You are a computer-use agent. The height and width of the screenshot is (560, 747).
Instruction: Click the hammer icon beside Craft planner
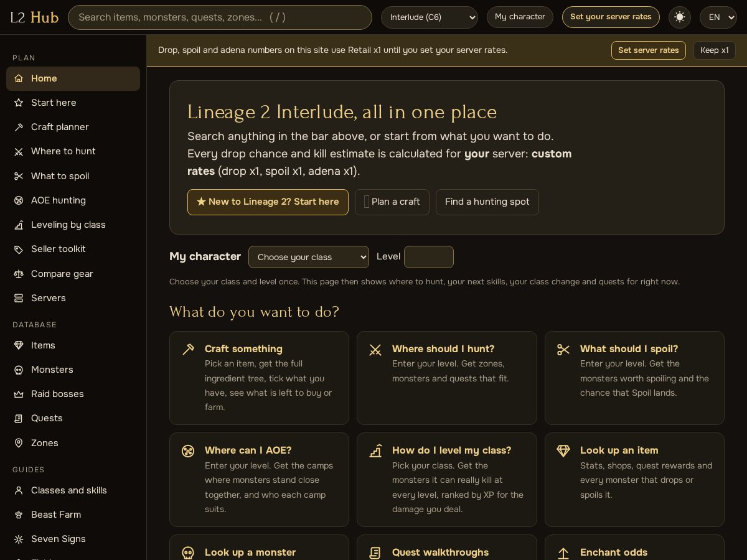point(19,127)
